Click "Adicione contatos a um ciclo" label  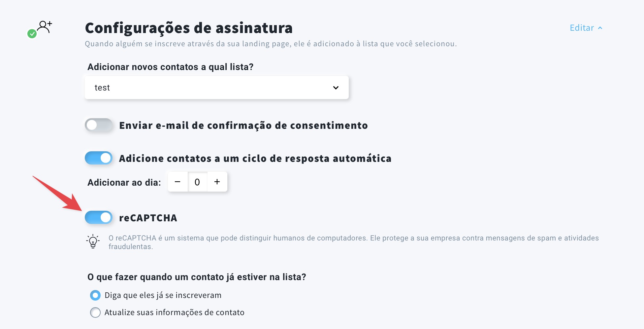(255, 159)
